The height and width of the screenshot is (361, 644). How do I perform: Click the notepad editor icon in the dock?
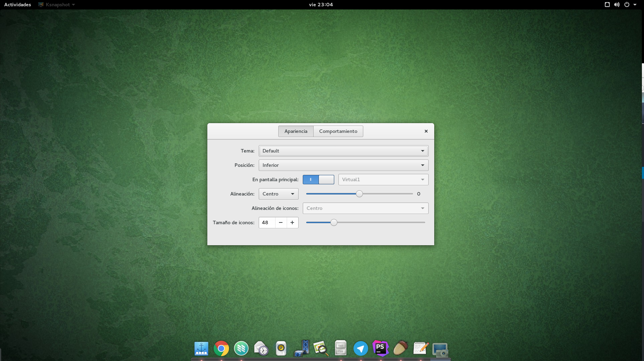pos(420,348)
